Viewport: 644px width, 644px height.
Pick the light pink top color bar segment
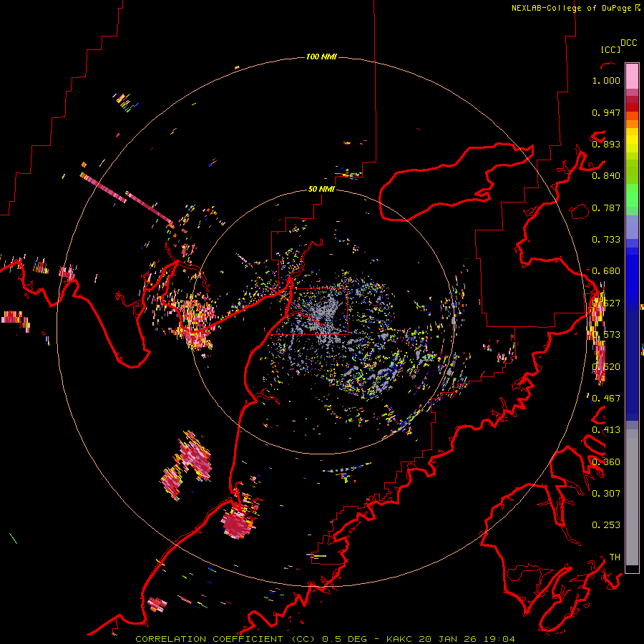632,76
